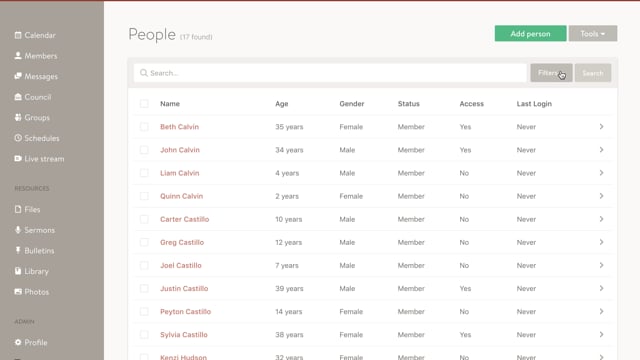Click the Messages chat bubble icon
640x360 pixels.
coord(18,76)
